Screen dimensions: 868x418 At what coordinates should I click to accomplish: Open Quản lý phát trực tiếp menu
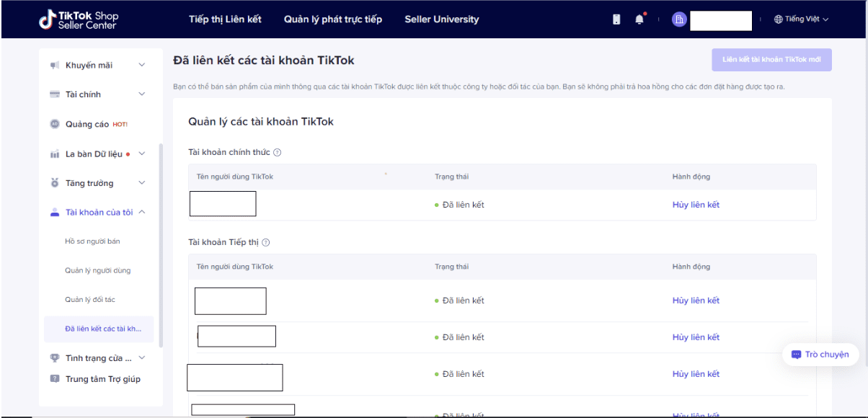click(333, 19)
